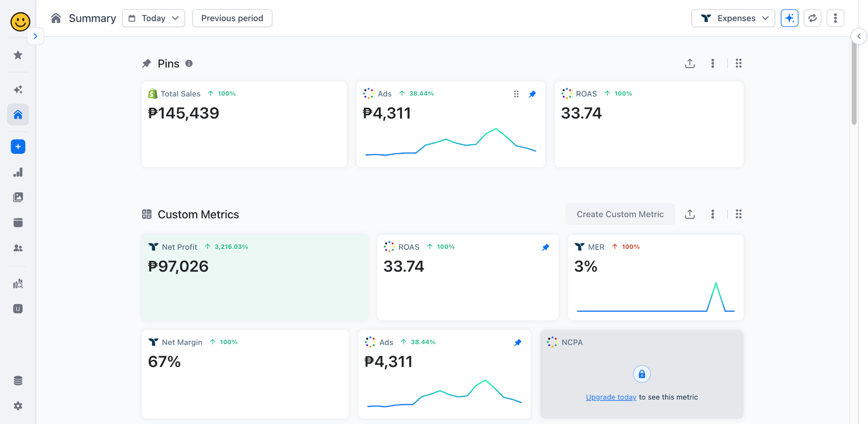
Task: Open the AI assistant sparkles icon in the top bar
Action: 789,18
